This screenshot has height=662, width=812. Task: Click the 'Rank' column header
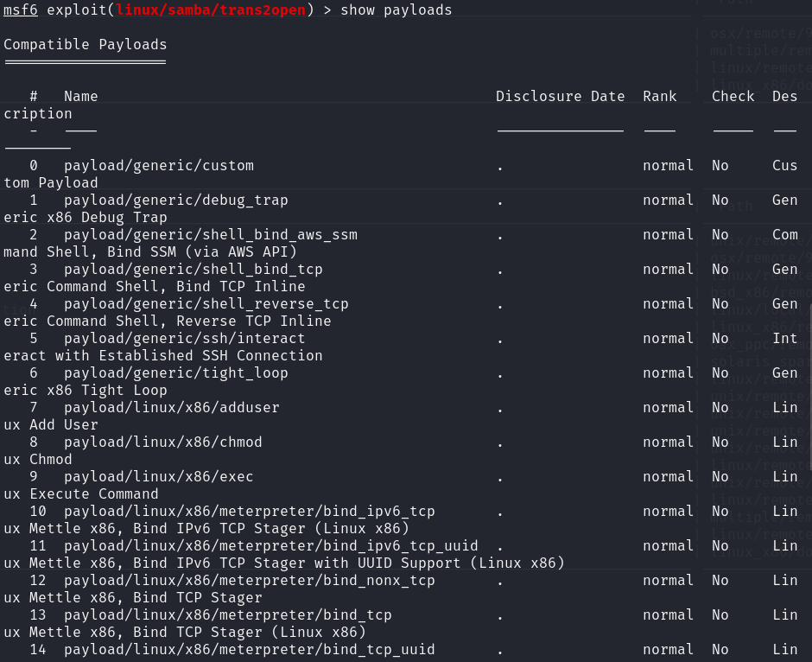click(x=660, y=96)
